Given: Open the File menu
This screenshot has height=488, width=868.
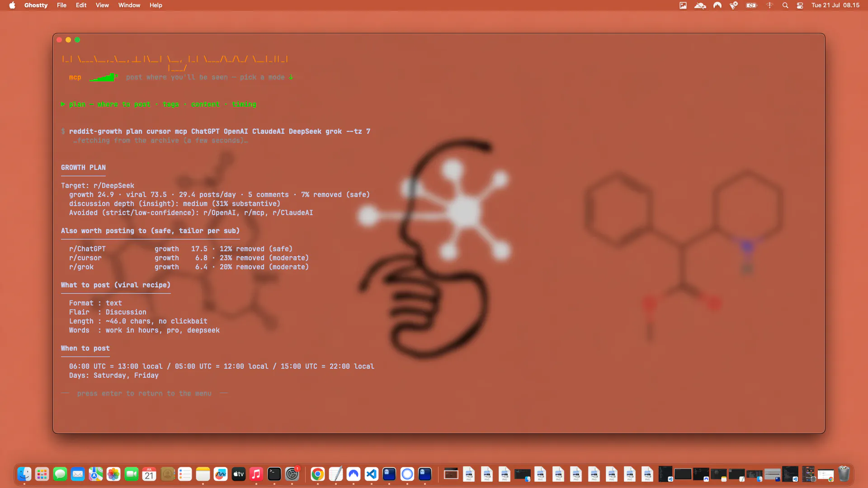Looking at the screenshot, I should [61, 5].
